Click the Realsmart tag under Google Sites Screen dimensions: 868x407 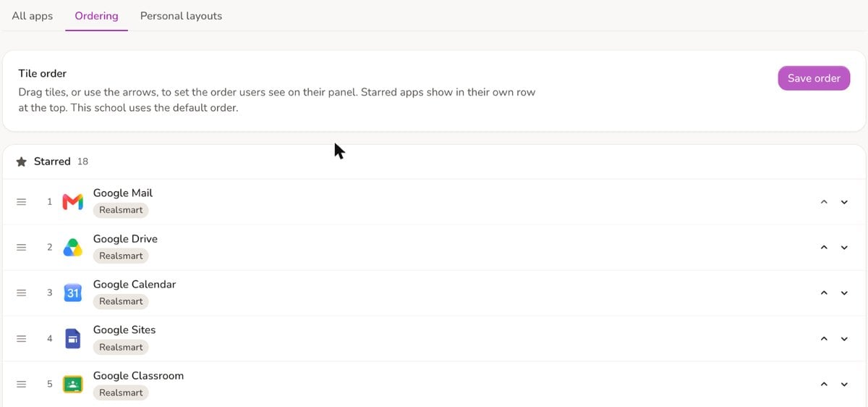point(121,347)
